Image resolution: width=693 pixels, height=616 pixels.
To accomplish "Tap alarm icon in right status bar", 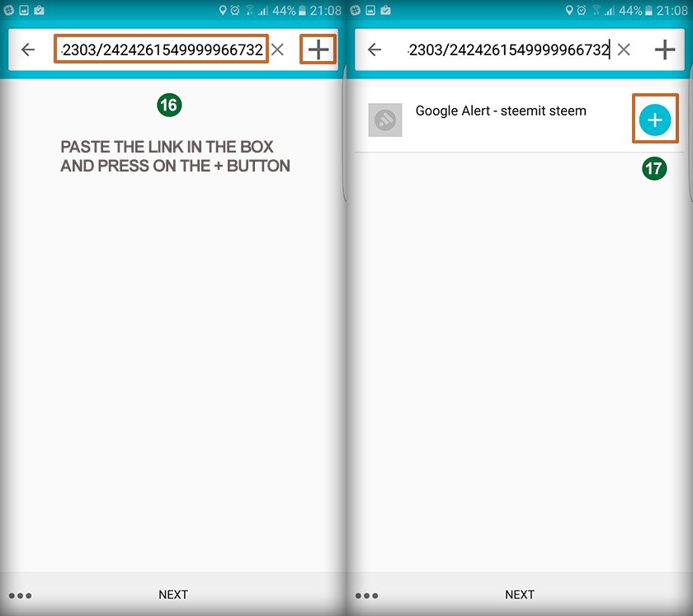I will [582, 10].
